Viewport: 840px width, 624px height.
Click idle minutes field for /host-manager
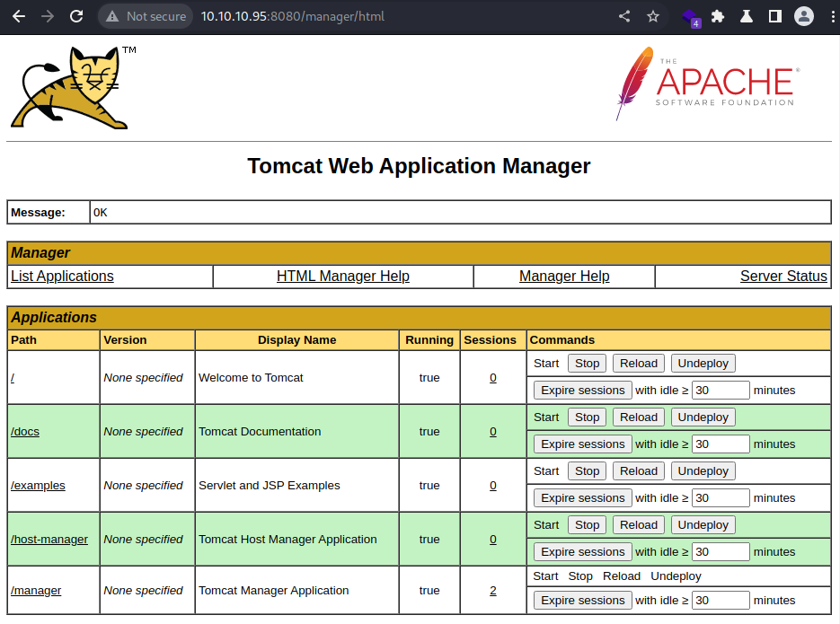[721, 552]
